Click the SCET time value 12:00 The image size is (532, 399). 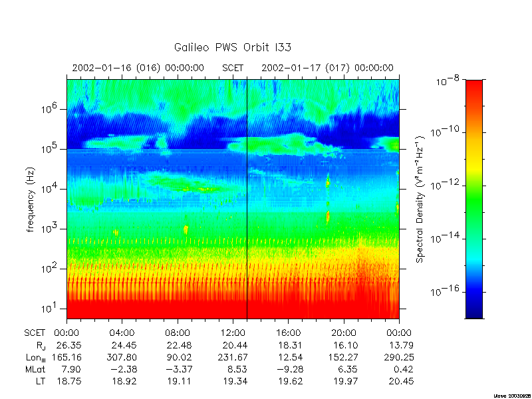click(x=233, y=333)
